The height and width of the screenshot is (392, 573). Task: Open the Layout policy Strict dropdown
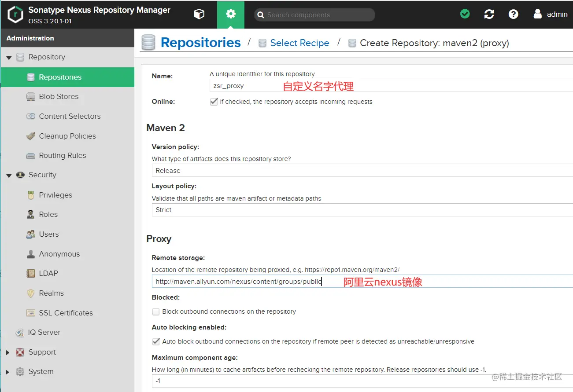click(x=362, y=210)
